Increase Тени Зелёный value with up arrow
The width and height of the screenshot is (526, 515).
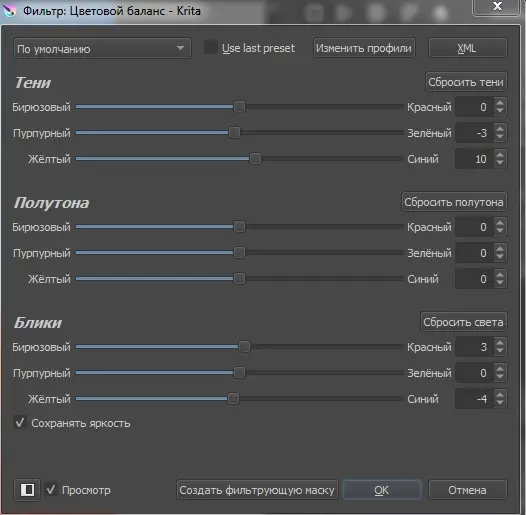pos(500,128)
